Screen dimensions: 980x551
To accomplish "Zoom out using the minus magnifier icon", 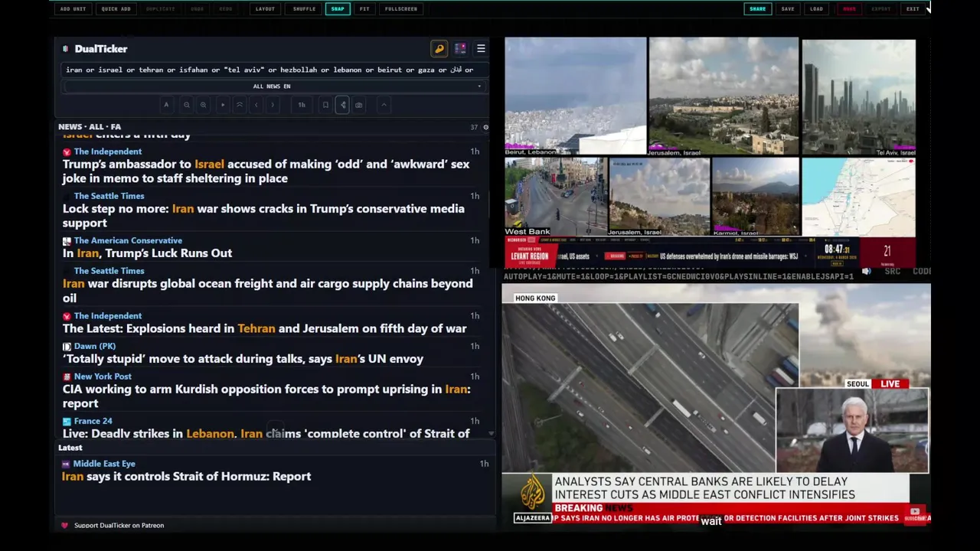I will tap(186, 105).
